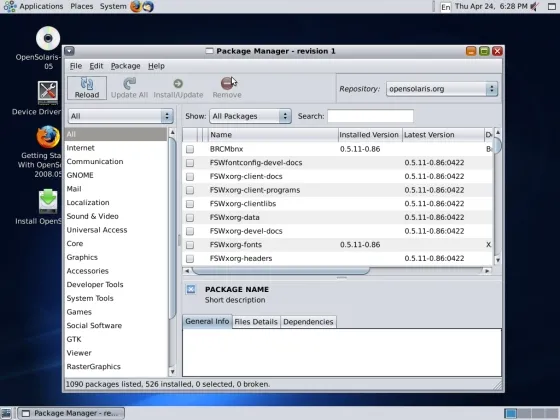Open the Device Driver Utility desktop icon
Image resolution: width=560 pixels, height=420 pixels.
pyautogui.click(x=48, y=93)
